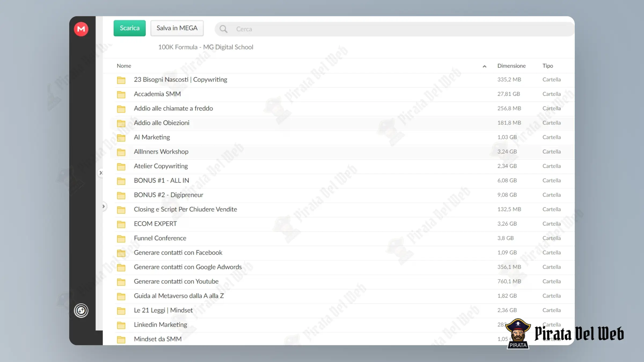Image resolution: width=644 pixels, height=362 pixels.
Task: Select 'Generare contatti con Youtube' name
Action: tap(176, 282)
